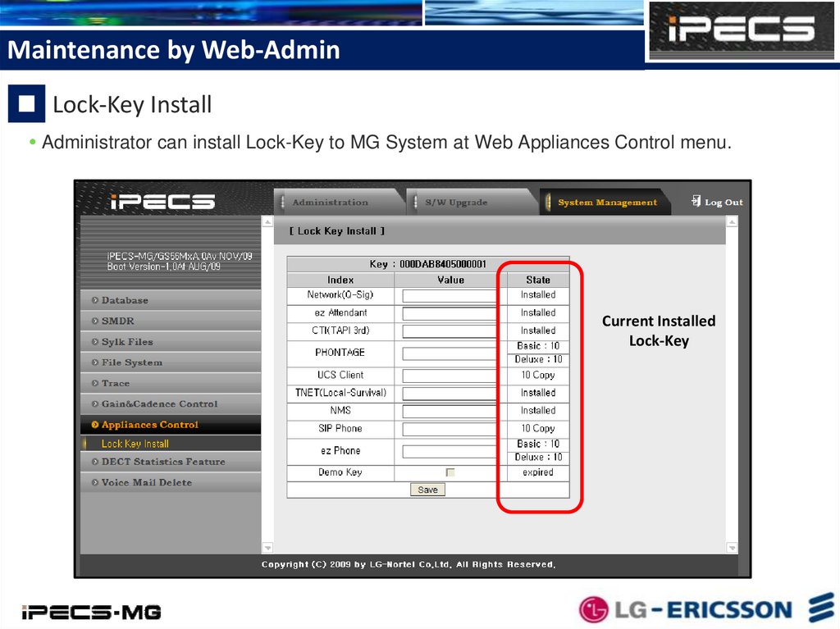Click the CTI(TAPI 3rd) value field
Image resolution: width=840 pixels, height=629 pixels.
[450, 331]
